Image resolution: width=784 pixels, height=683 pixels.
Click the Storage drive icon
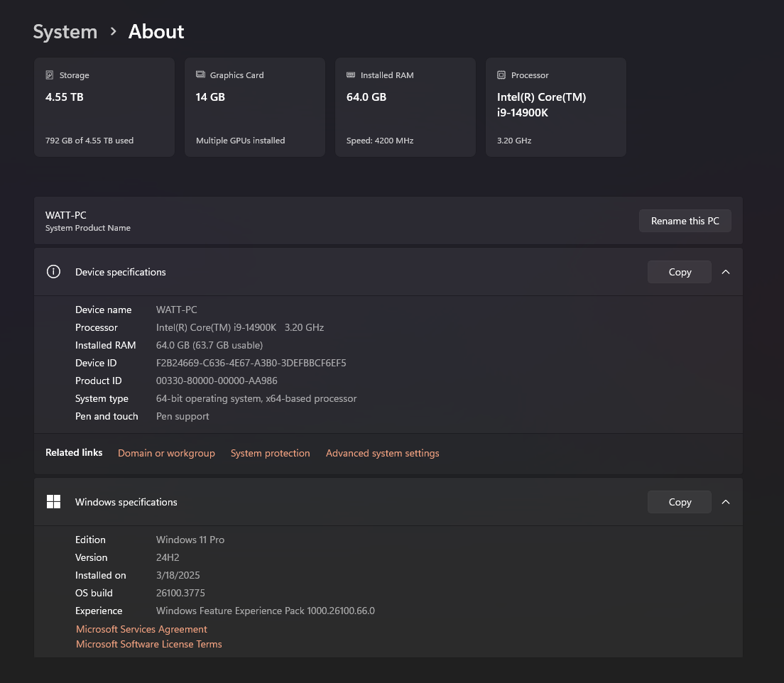pyautogui.click(x=50, y=75)
